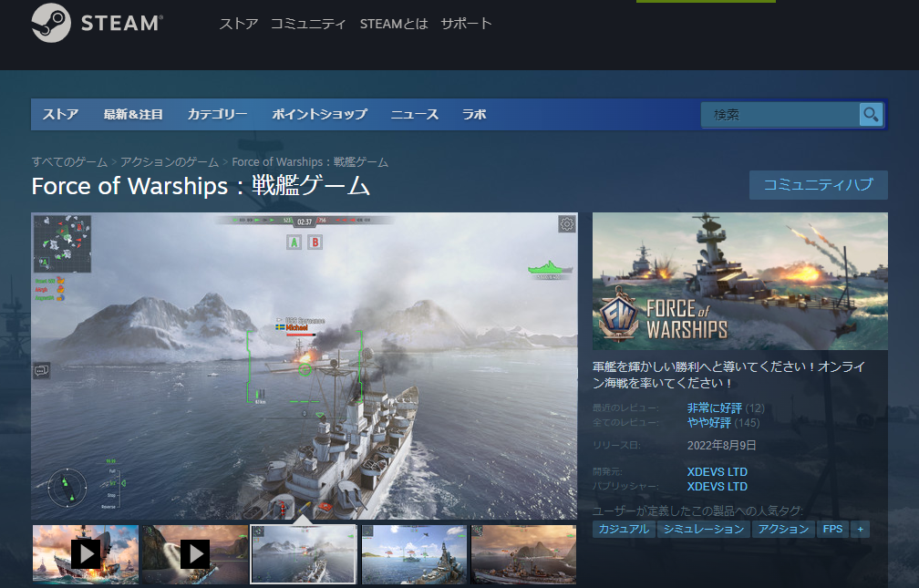Open XDEVS LTD developer link
The image size is (919, 588).
717,472
